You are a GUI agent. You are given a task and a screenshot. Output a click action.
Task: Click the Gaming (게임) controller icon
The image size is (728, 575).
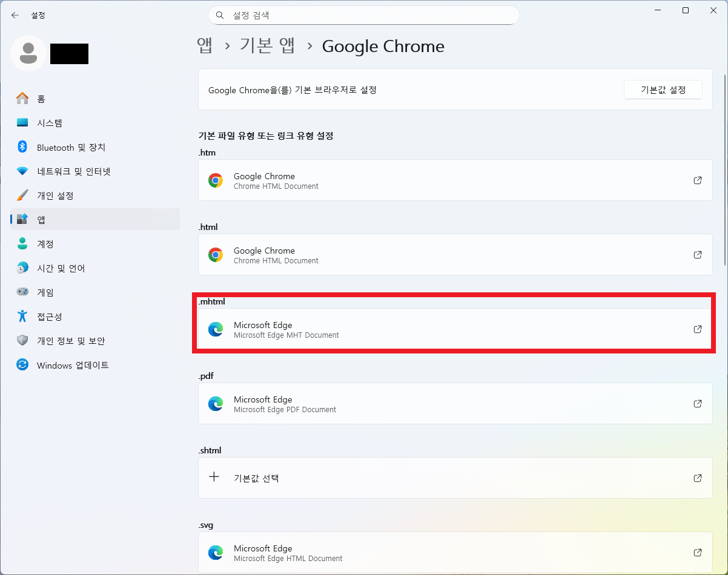pyautogui.click(x=22, y=292)
